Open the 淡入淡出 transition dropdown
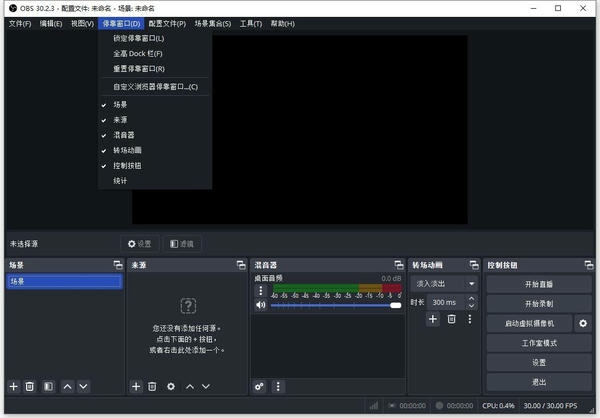 click(x=444, y=284)
